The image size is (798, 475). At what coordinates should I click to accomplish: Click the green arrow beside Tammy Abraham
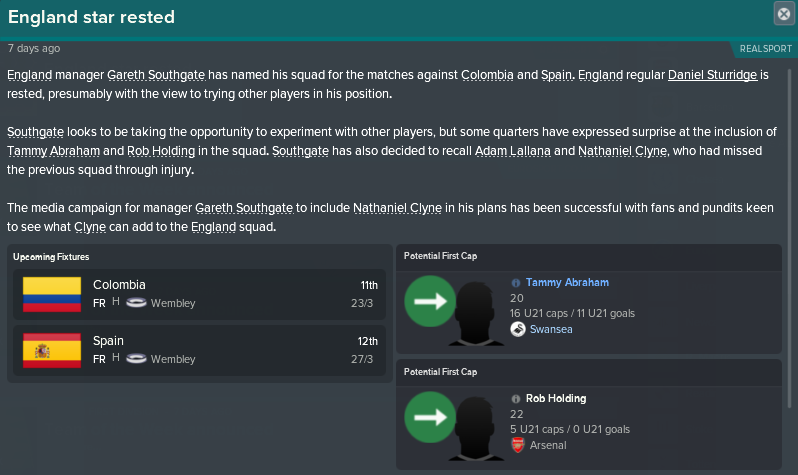click(430, 301)
